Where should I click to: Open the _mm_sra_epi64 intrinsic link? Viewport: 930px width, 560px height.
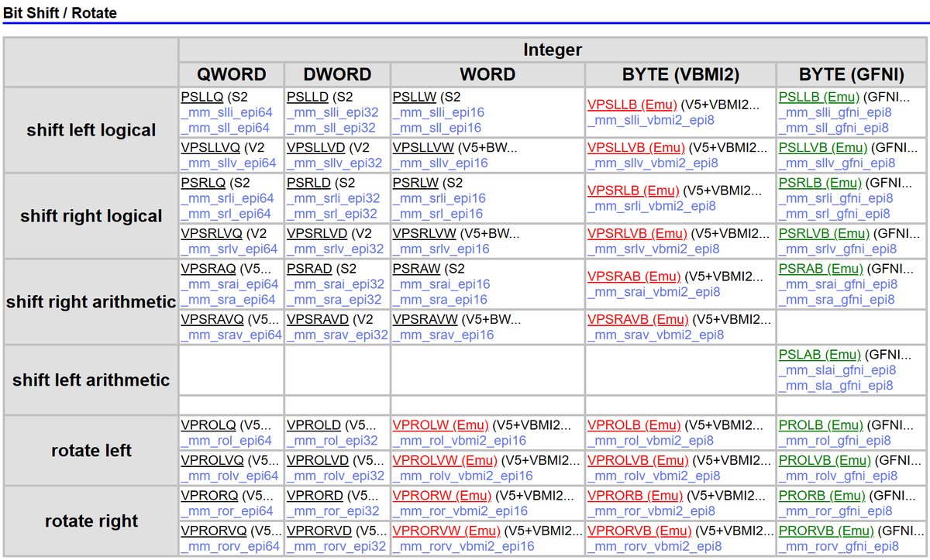228,300
